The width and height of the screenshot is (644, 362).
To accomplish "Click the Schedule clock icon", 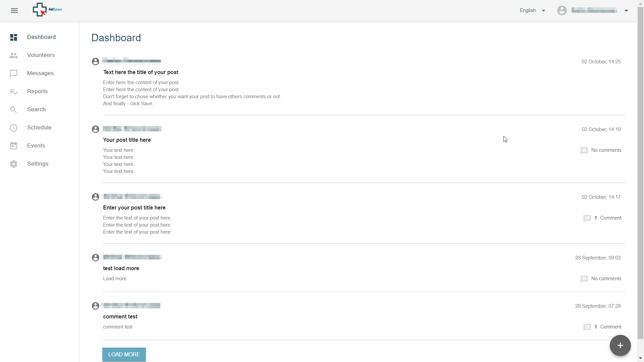I will pos(13,128).
